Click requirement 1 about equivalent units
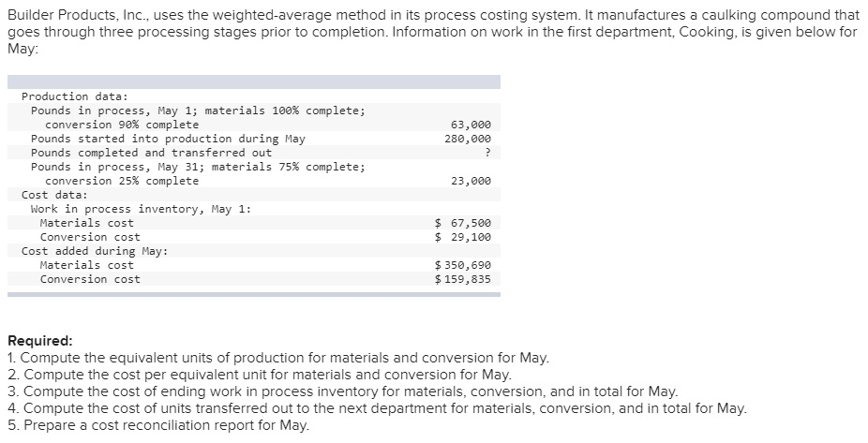Screen dimensions: 868x443 [278, 358]
